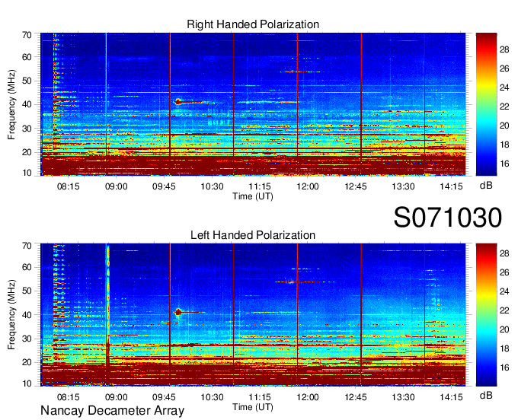Viewport: 518px width, 420px height.
Task: Click the 13:30 tick label under the Left Handed plot
Action: pyautogui.click(x=404, y=397)
